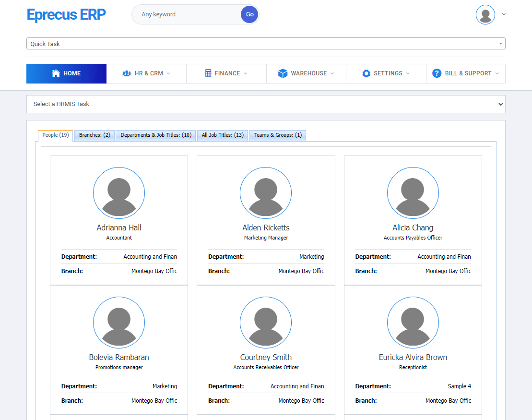
Task: Click Euricka Alvira Brown's Sample 4 department
Action: [460, 386]
